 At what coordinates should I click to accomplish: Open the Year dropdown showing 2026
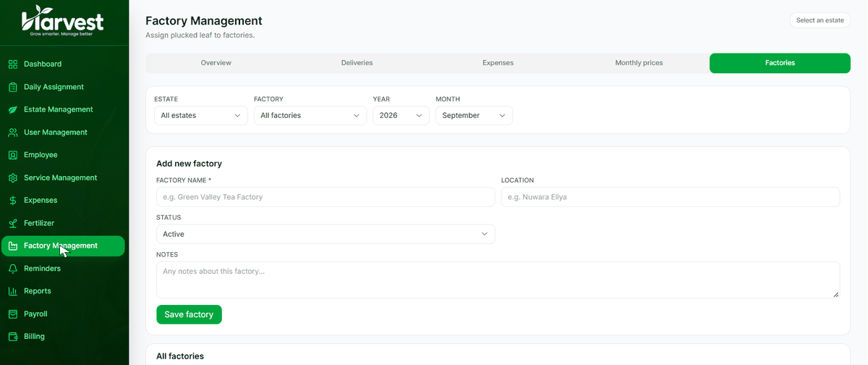401,115
